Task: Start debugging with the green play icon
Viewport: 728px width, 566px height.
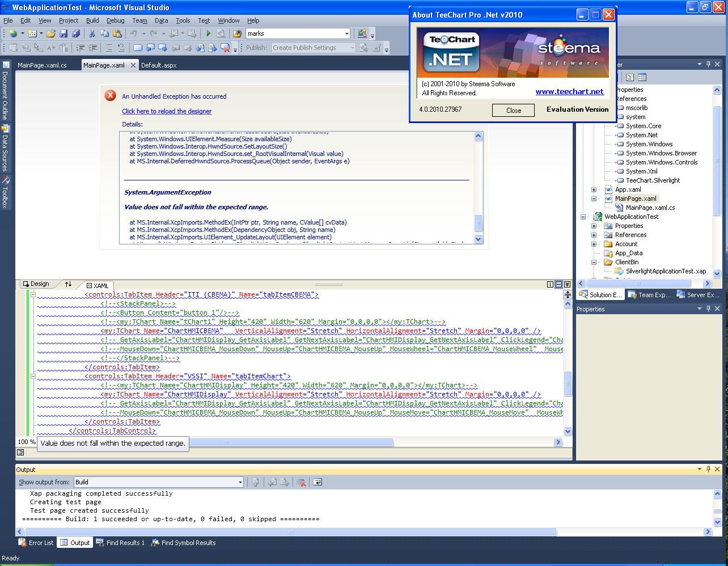Action: click(x=208, y=33)
